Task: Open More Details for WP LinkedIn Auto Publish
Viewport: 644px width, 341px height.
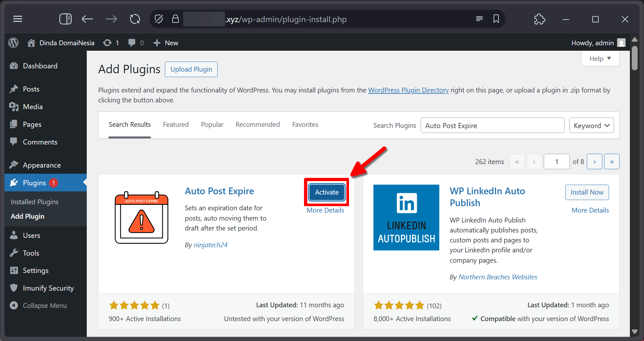Action: [x=590, y=210]
